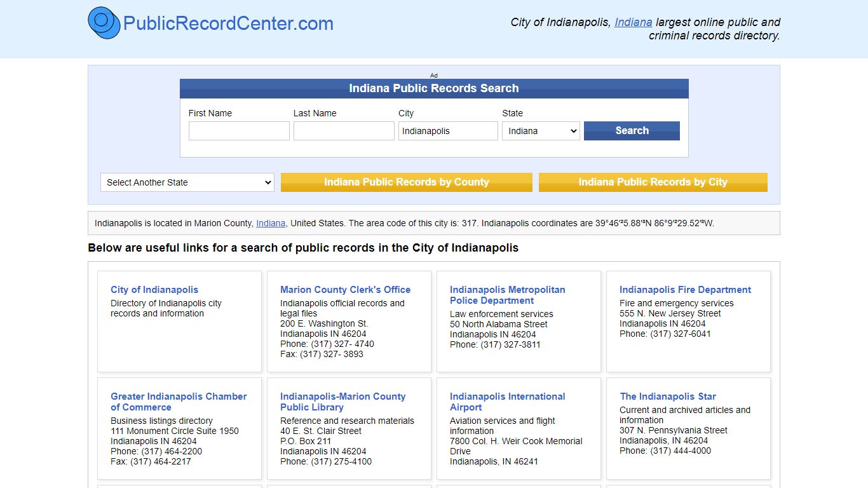Screen dimensions: 868x488
Task: Select Star phone text (317) 444-4000
Action: [681, 451]
